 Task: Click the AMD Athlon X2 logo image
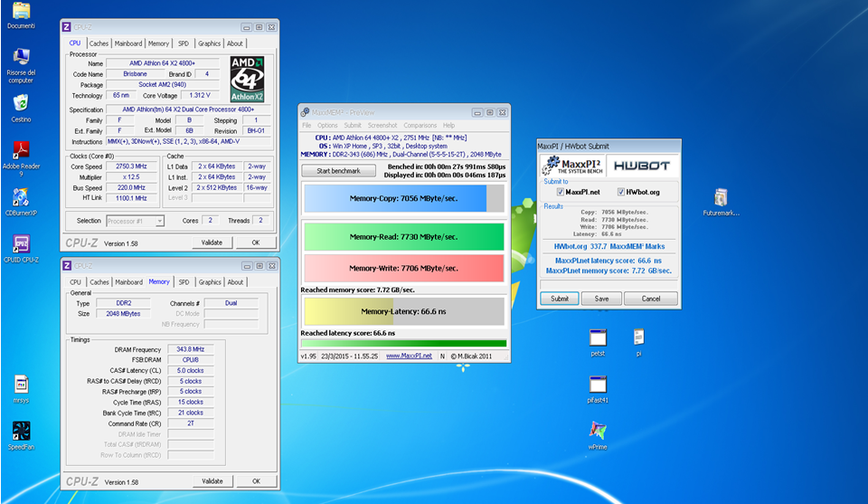(247, 79)
